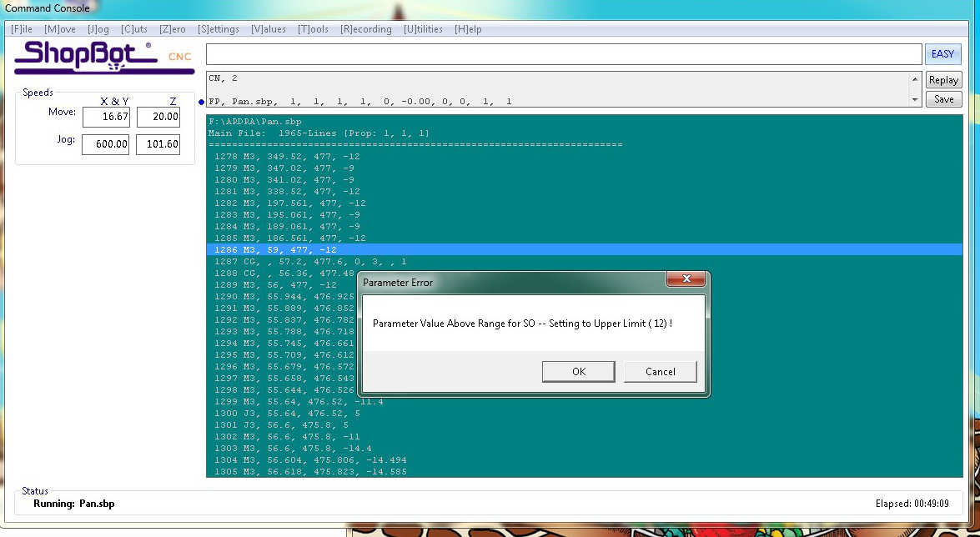Select line 1303 M3, 56.6, 475.8, -14.4
This screenshot has width=980, height=537.
click(x=293, y=449)
